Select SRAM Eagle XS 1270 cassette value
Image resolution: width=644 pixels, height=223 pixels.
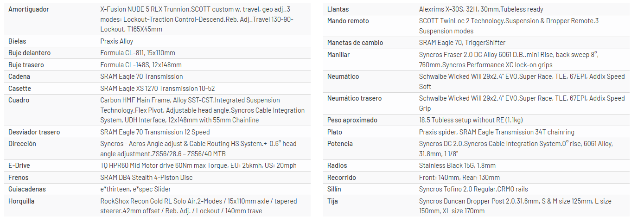(x=157, y=89)
